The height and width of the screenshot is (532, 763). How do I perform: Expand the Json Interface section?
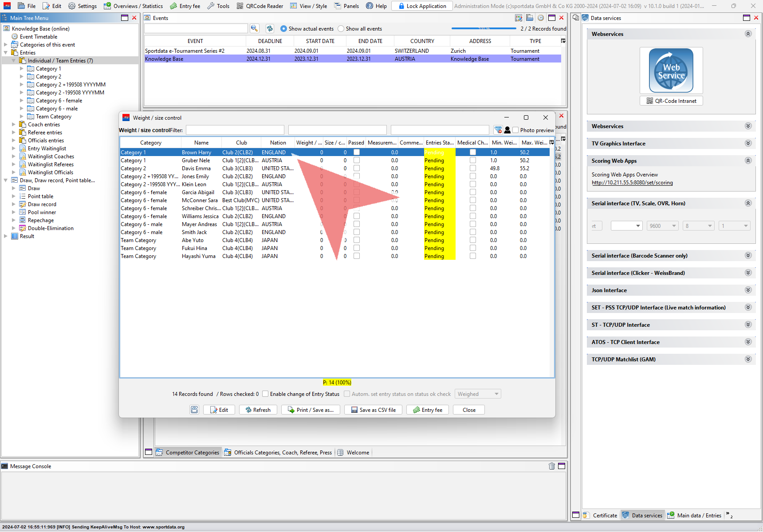click(748, 290)
